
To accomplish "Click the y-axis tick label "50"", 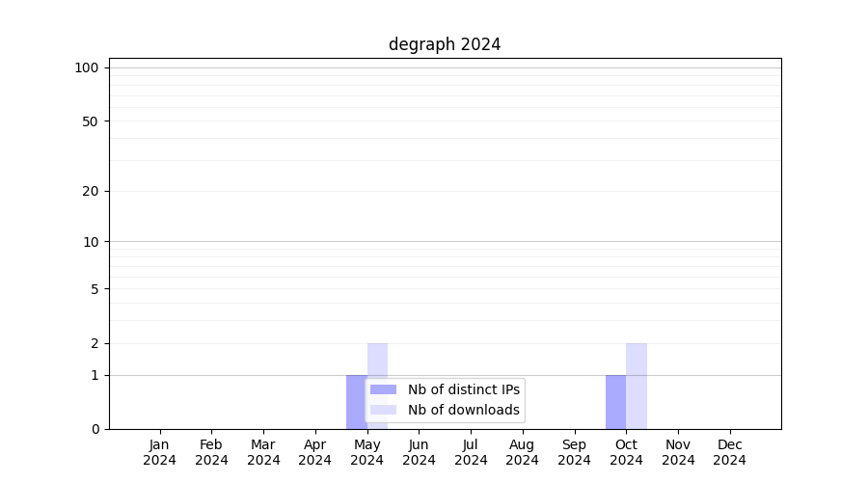I will [x=91, y=121].
